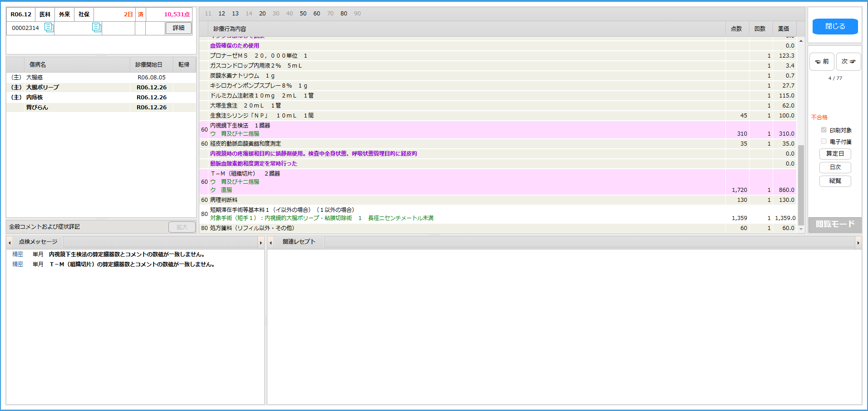
Task: Select プロナーゼMS 20,000単位 row
Action: point(498,56)
